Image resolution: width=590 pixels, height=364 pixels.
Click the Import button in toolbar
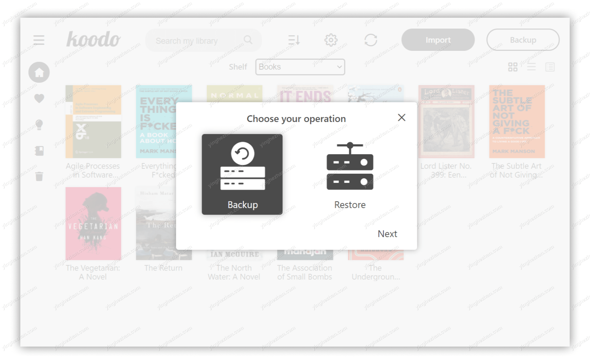click(x=438, y=40)
